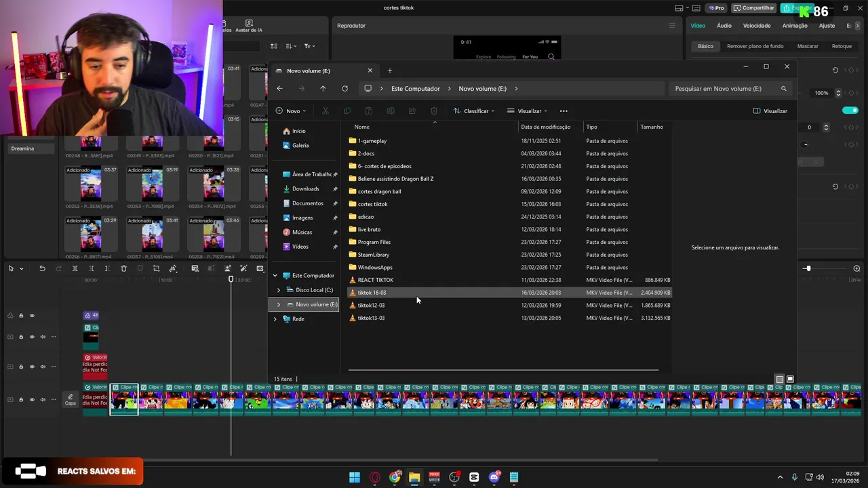Image resolution: width=868 pixels, height=488 pixels.
Task: Expand Este Computador in navigation tree
Action: click(x=275, y=275)
